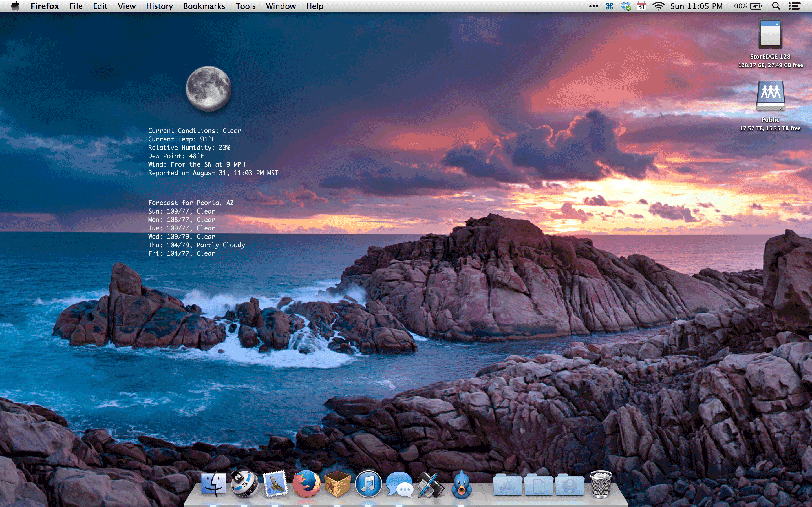
Task: Open the Wi-Fi status menu
Action: tap(658, 6)
